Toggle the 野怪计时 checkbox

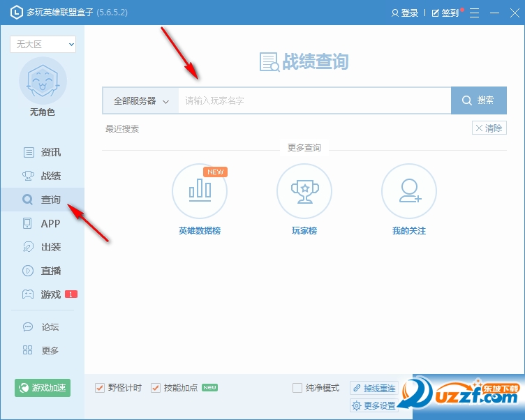tap(100, 388)
